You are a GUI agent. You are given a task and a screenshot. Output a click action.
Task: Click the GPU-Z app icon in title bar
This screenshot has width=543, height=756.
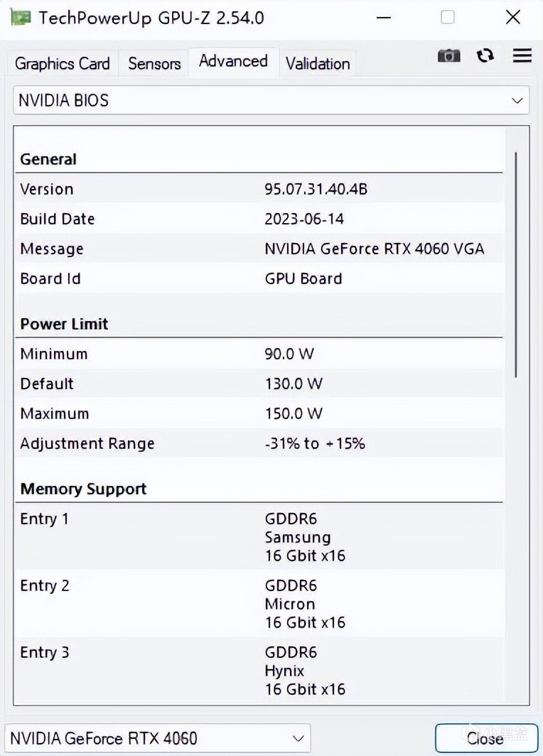click(x=20, y=17)
